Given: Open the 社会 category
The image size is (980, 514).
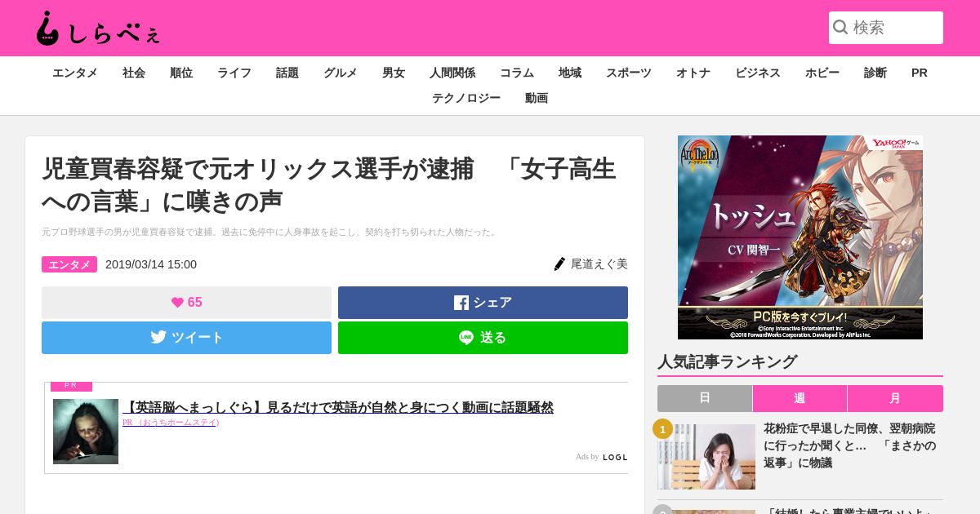Looking at the screenshot, I should [x=134, y=73].
